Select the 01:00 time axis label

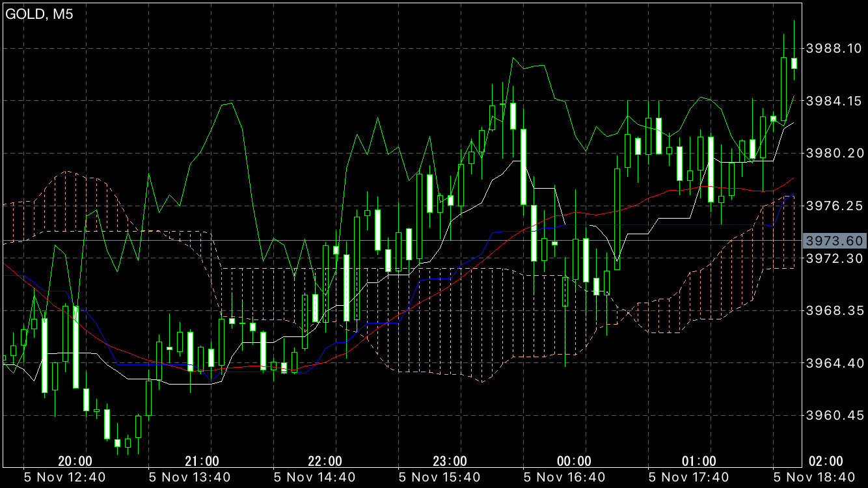pos(699,461)
